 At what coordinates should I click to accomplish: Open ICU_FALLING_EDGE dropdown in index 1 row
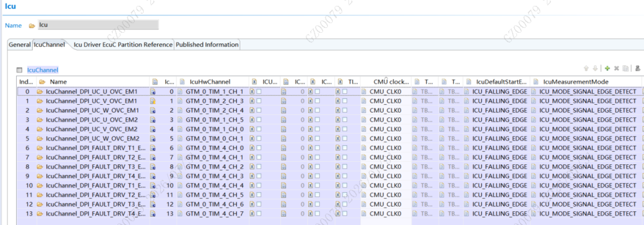tap(497, 101)
